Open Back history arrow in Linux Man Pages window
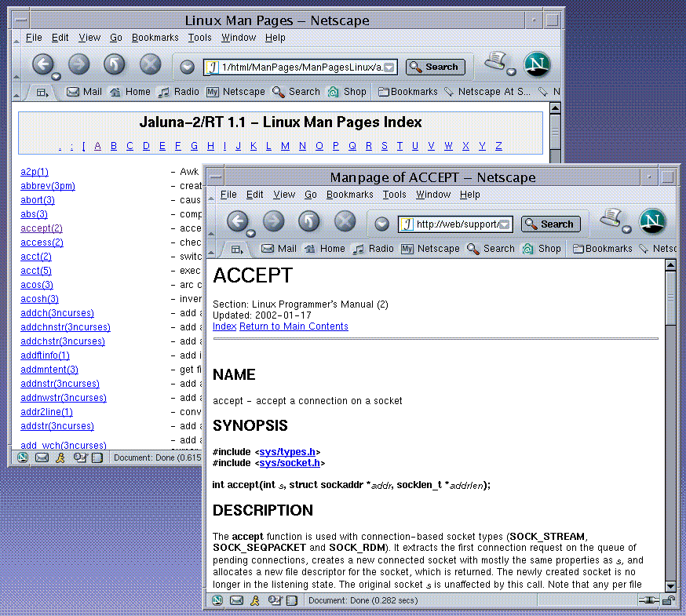Image resolution: width=686 pixels, height=616 pixels. coord(56,77)
